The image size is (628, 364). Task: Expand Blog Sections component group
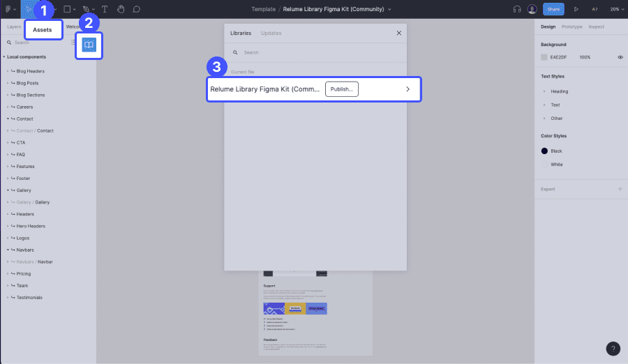click(x=8, y=96)
